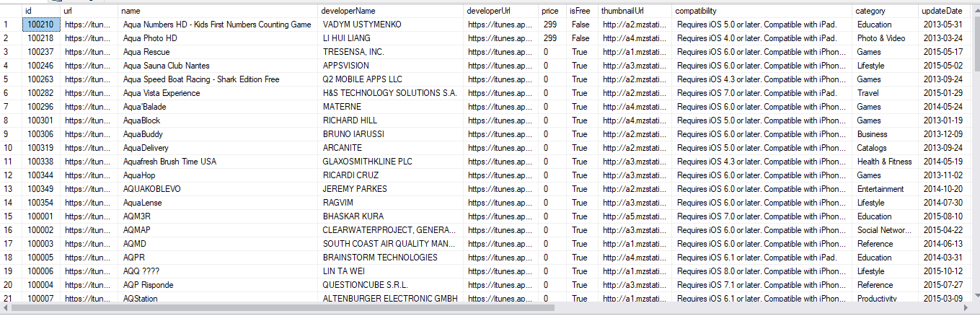980x316 pixels.
Task: Click the updateDate cell 2015-10-12
Action: [945, 271]
